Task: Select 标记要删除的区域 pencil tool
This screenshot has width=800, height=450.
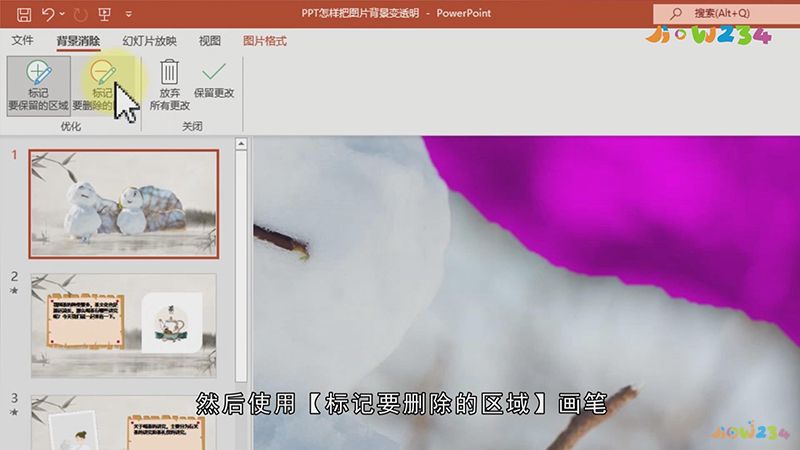Action: pyautogui.click(x=102, y=86)
